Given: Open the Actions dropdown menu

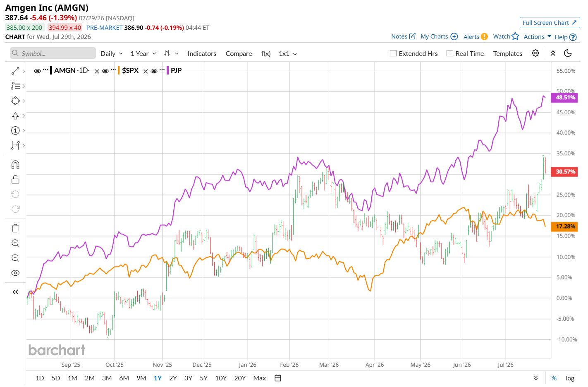Looking at the screenshot, I should coord(537,36).
